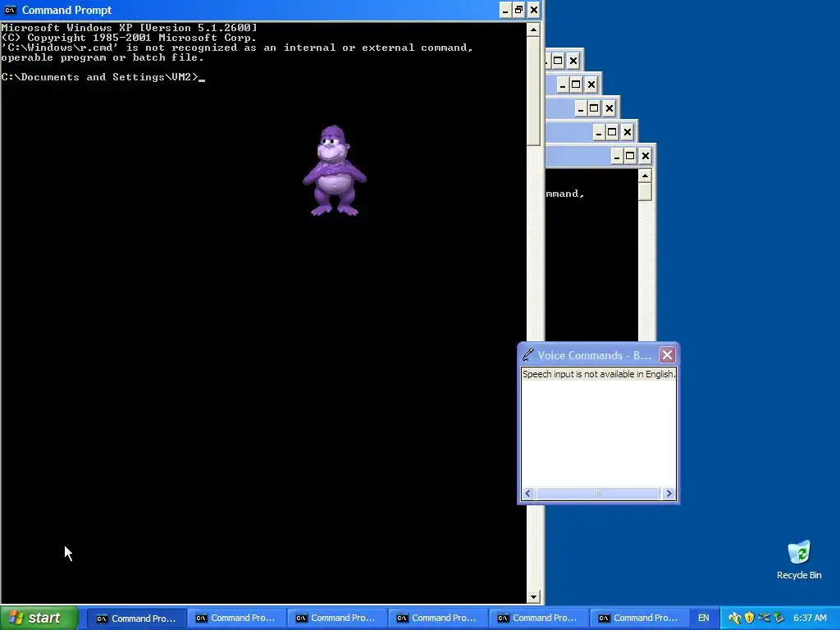
Task: Click the EN language indicator in the taskbar
Action: coord(703,618)
